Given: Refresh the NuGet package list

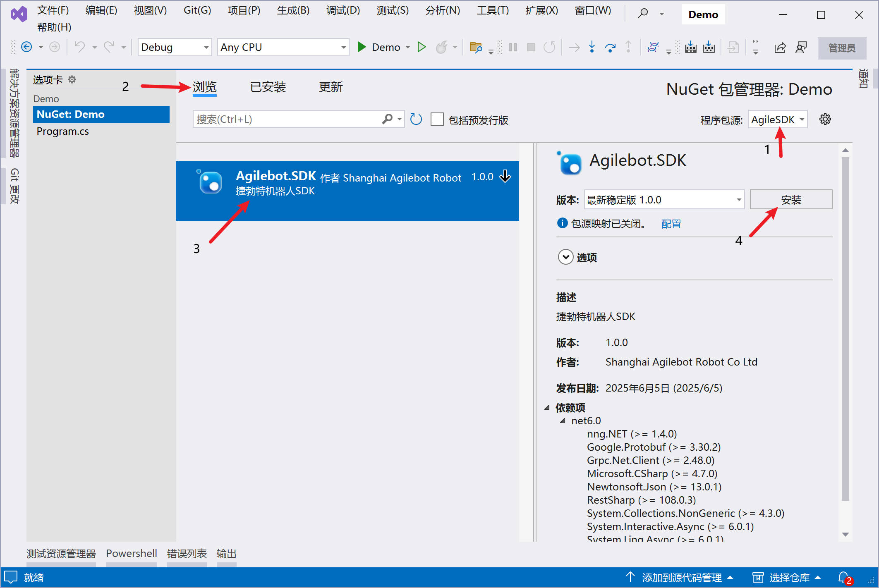Looking at the screenshot, I should point(416,120).
